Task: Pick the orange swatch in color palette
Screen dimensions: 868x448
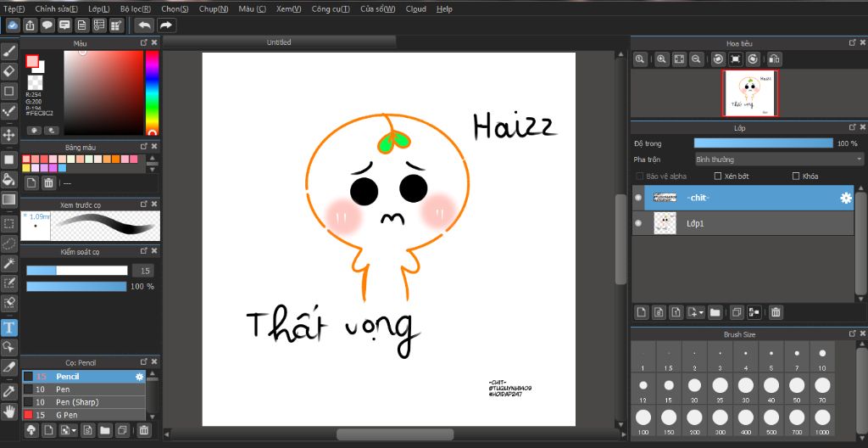Action: pyautogui.click(x=115, y=160)
